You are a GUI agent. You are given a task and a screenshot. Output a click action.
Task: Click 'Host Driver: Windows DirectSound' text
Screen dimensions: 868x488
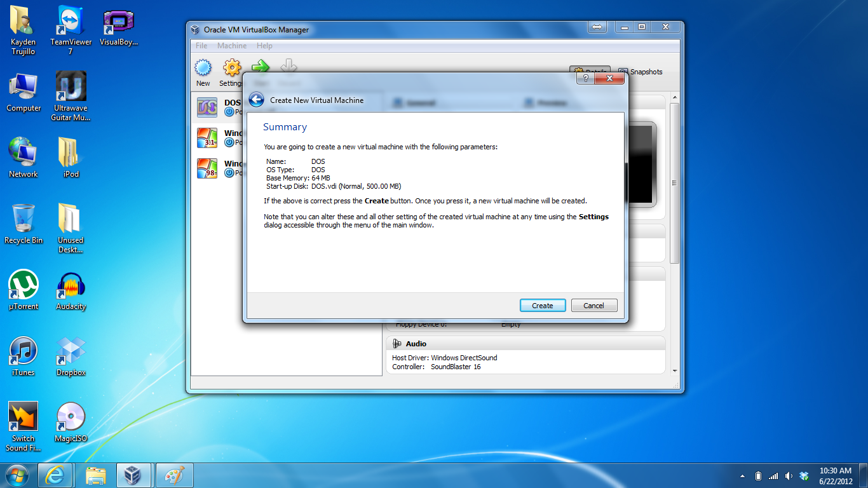445,358
